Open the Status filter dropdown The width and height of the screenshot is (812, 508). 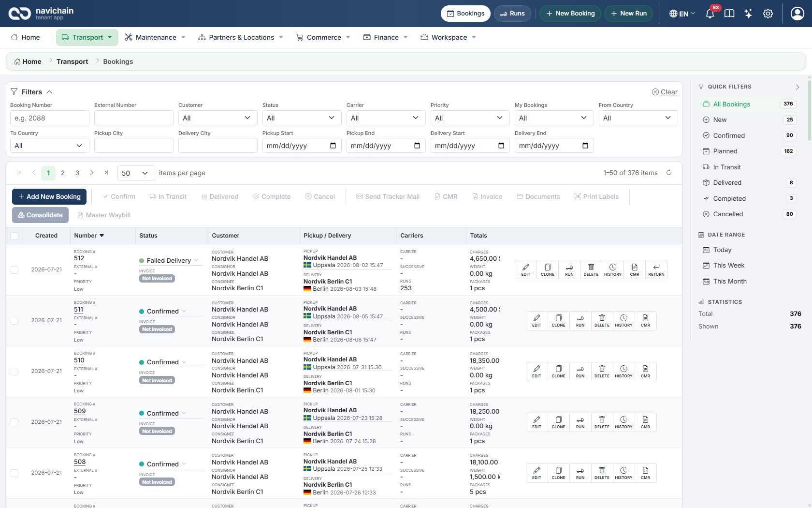click(x=302, y=118)
